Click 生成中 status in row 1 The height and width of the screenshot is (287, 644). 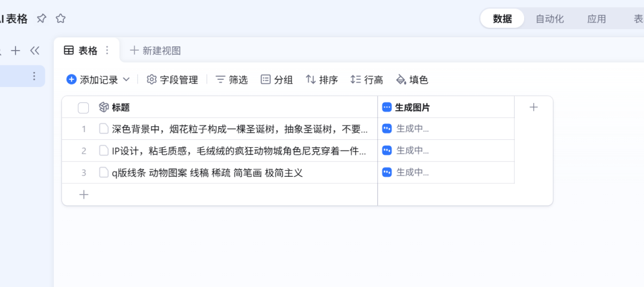click(413, 129)
